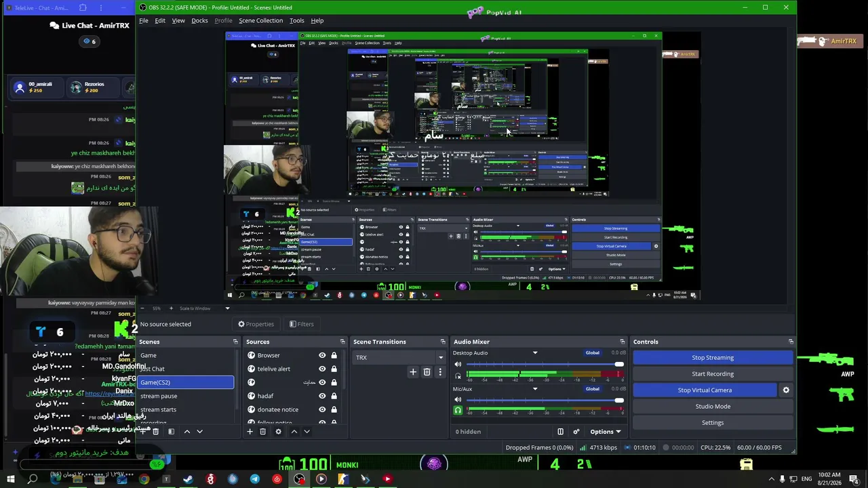The width and height of the screenshot is (868, 488).
Task: Remove the selected scene with trash icon
Action: (x=155, y=432)
